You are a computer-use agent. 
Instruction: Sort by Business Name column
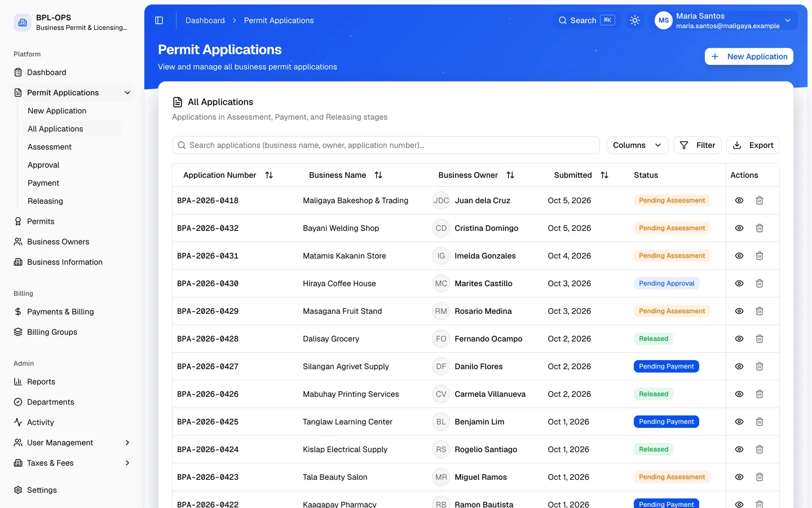(346, 175)
